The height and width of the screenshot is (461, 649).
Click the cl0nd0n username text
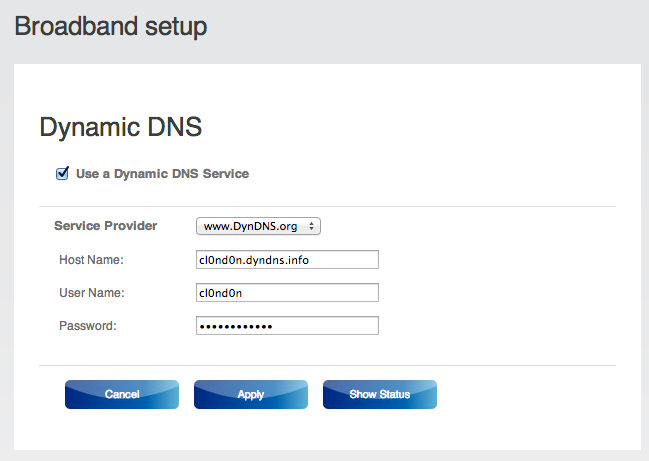[x=221, y=293]
